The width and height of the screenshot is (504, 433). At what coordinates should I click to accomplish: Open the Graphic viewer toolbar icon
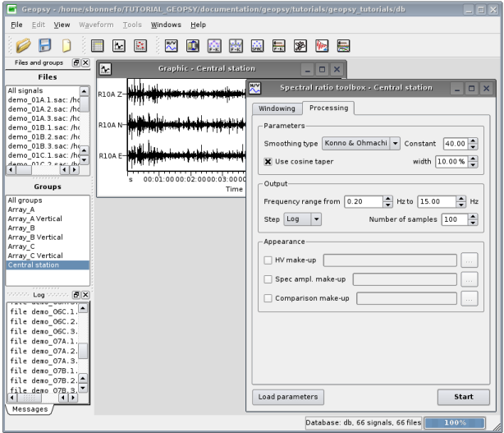click(x=118, y=46)
